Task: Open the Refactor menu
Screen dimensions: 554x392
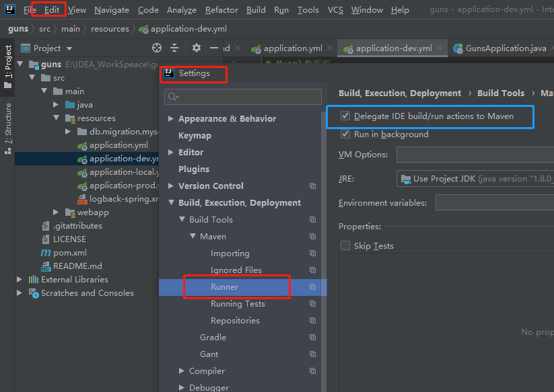Action: tap(221, 10)
